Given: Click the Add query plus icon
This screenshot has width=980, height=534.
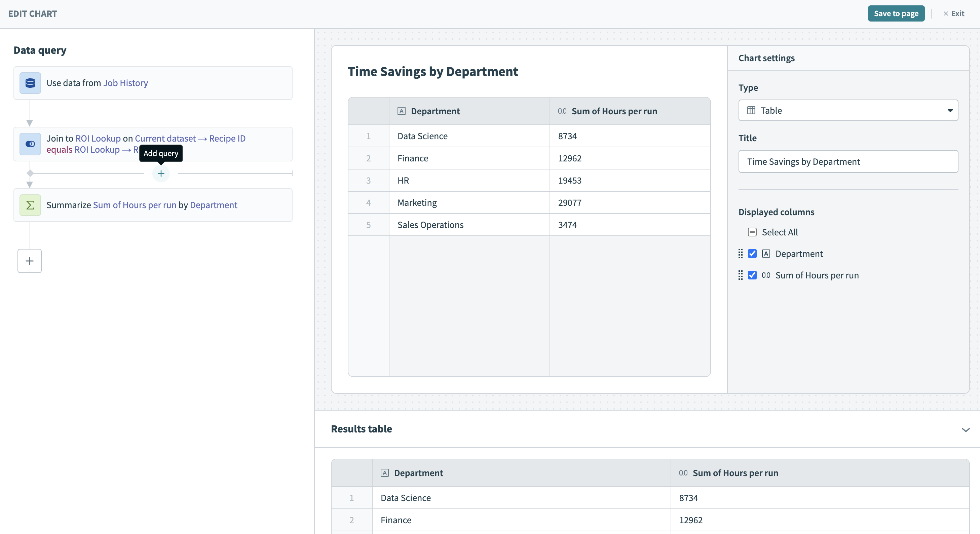Looking at the screenshot, I should click(x=161, y=173).
